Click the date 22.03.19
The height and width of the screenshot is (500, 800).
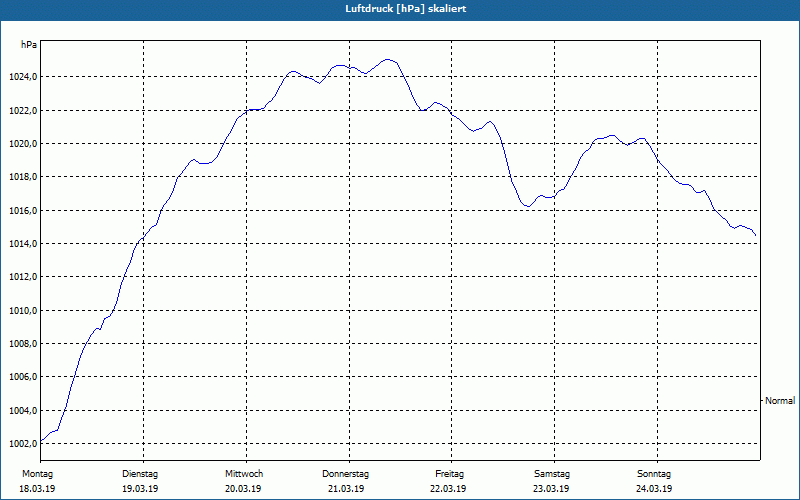448,489
